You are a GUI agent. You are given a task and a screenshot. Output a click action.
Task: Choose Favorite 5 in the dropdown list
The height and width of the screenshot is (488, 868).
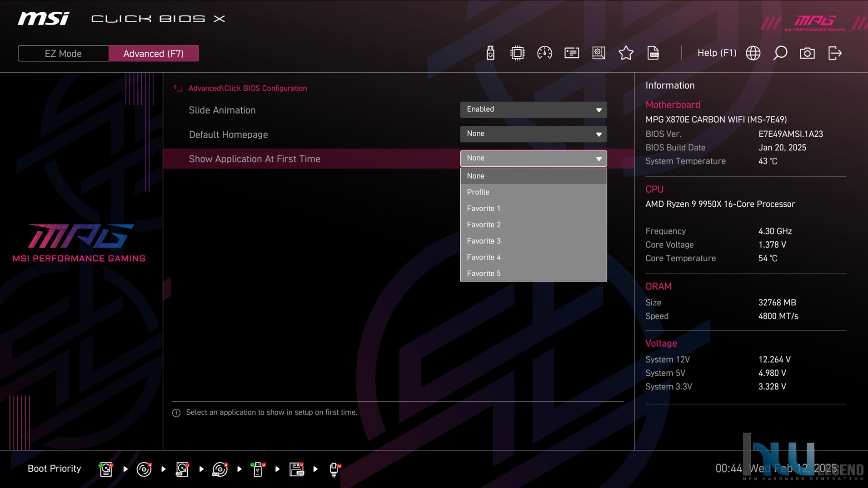[533, 274]
